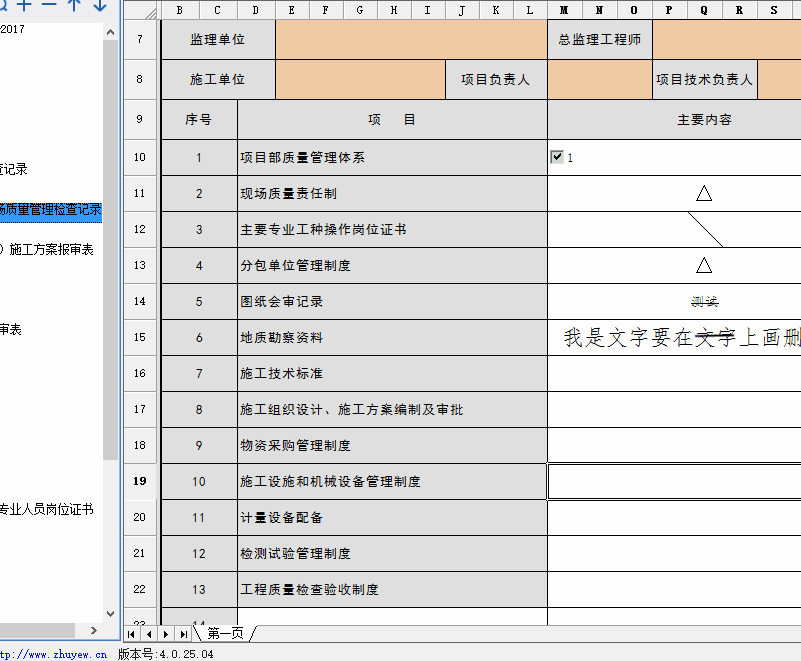The image size is (801, 661).
Task: Switch to the 第一页 sheet tab
Action: pyautogui.click(x=225, y=633)
